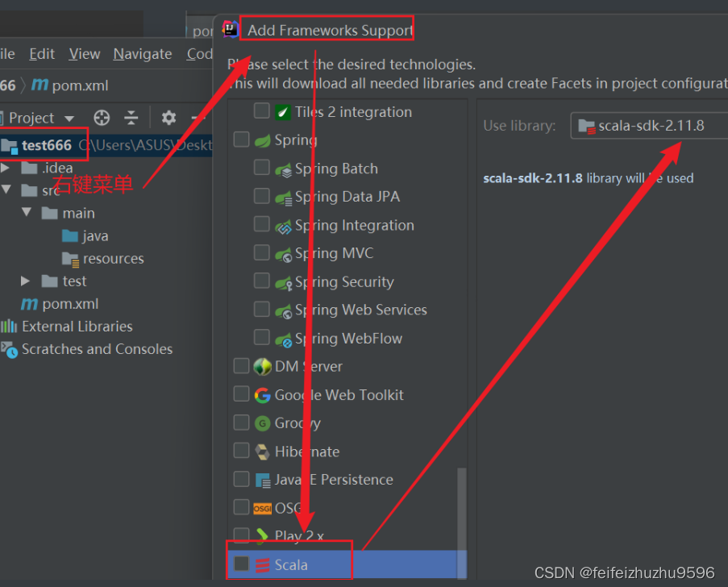Select the Spring Web Services label
The height and width of the screenshot is (587, 728).
coord(360,310)
